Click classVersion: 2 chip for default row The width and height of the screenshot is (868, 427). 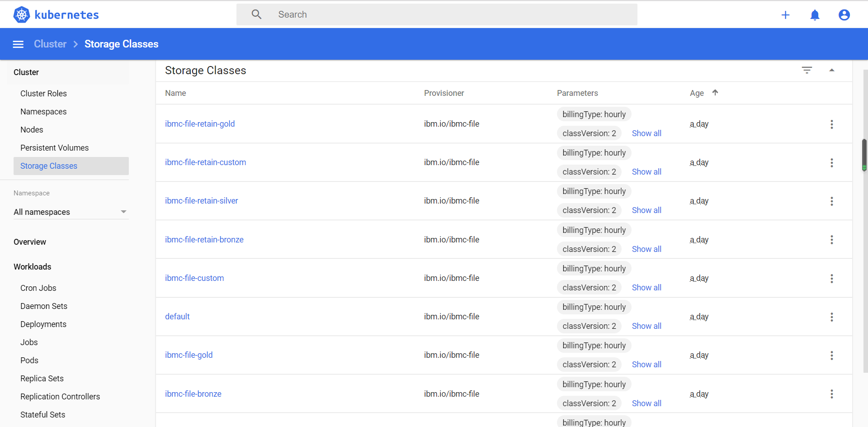[x=589, y=326]
